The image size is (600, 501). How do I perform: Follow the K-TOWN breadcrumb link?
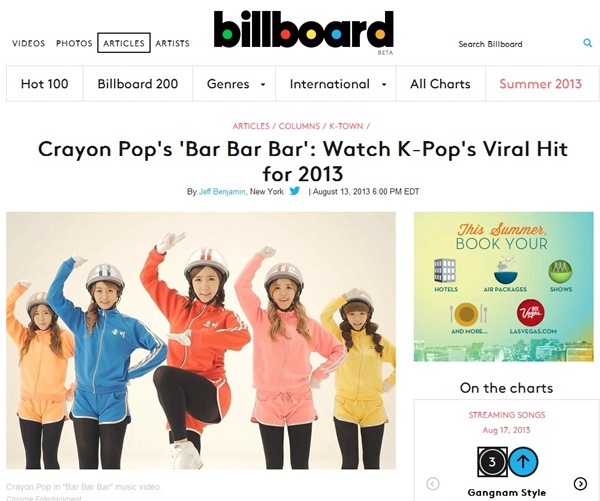pyautogui.click(x=346, y=126)
